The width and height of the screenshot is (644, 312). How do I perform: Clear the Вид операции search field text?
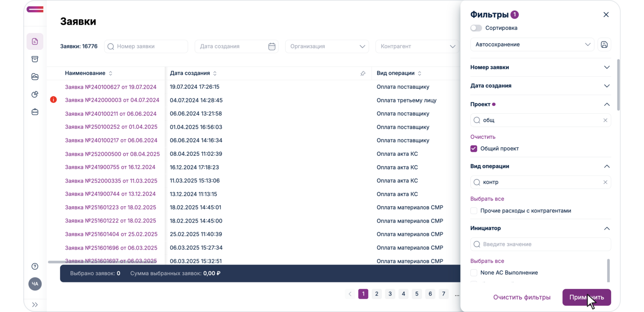(x=605, y=182)
